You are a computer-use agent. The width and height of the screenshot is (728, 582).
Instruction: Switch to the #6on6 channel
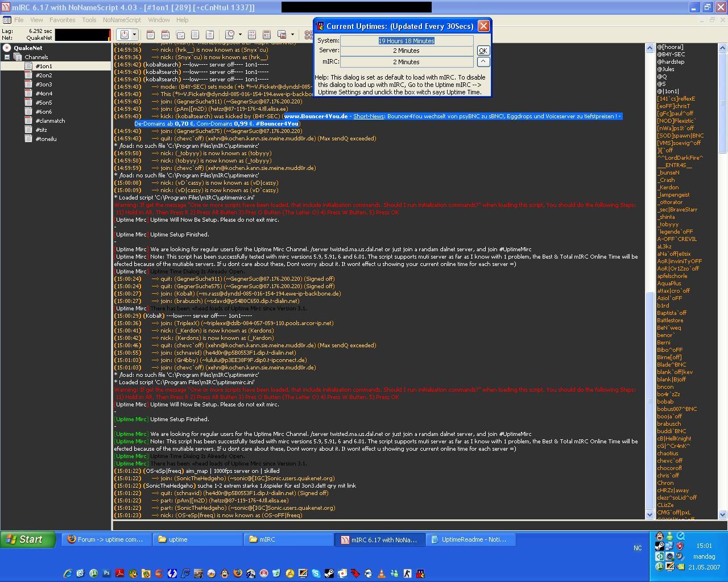click(x=44, y=111)
